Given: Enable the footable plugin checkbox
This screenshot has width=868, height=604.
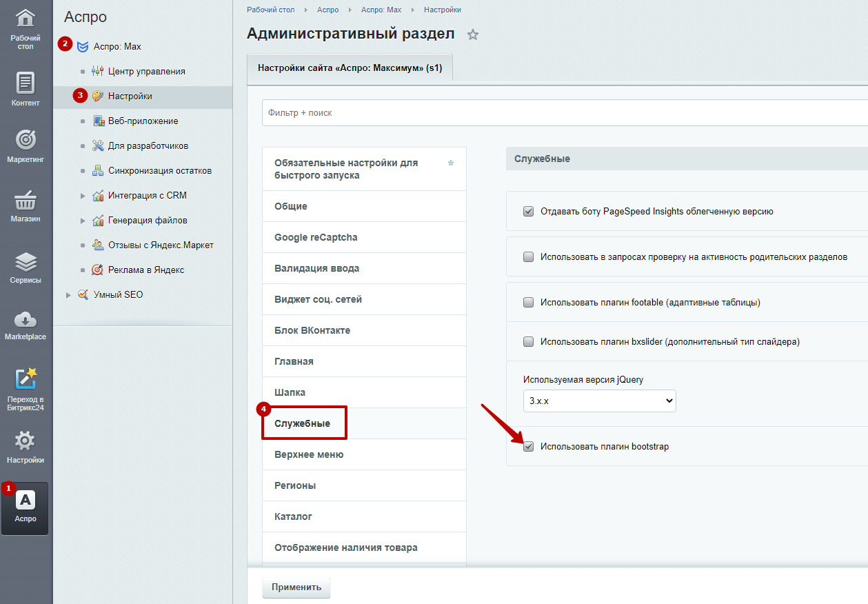Looking at the screenshot, I should (529, 302).
